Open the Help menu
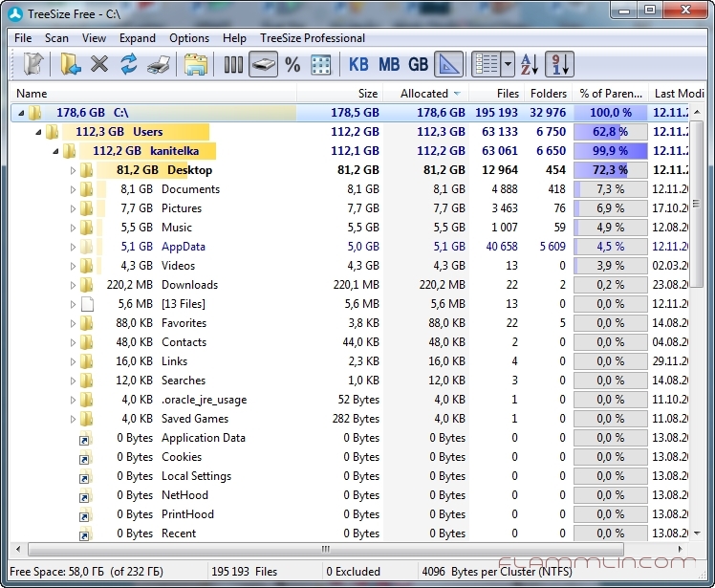Image resolution: width=715 pixels, height=588 pixels. 234,38
